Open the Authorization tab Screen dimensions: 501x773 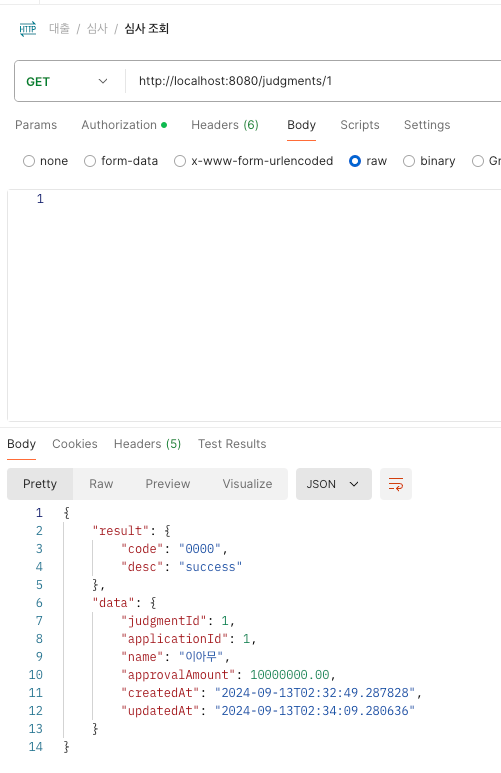click(x=124, y=125)
